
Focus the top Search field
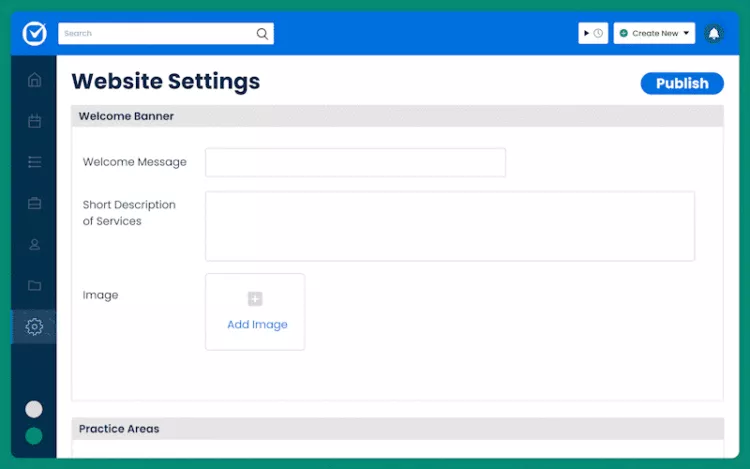coord(155,33)
